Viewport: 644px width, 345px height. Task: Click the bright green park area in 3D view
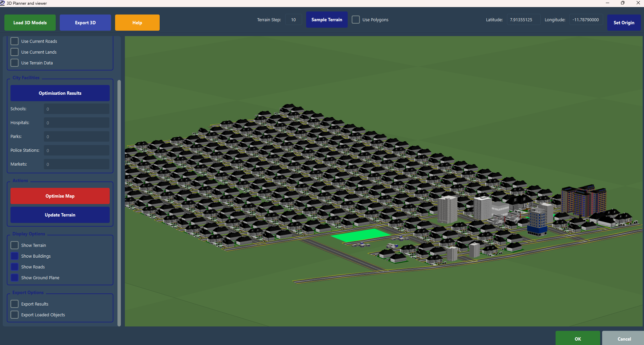(x=360, y=235)
